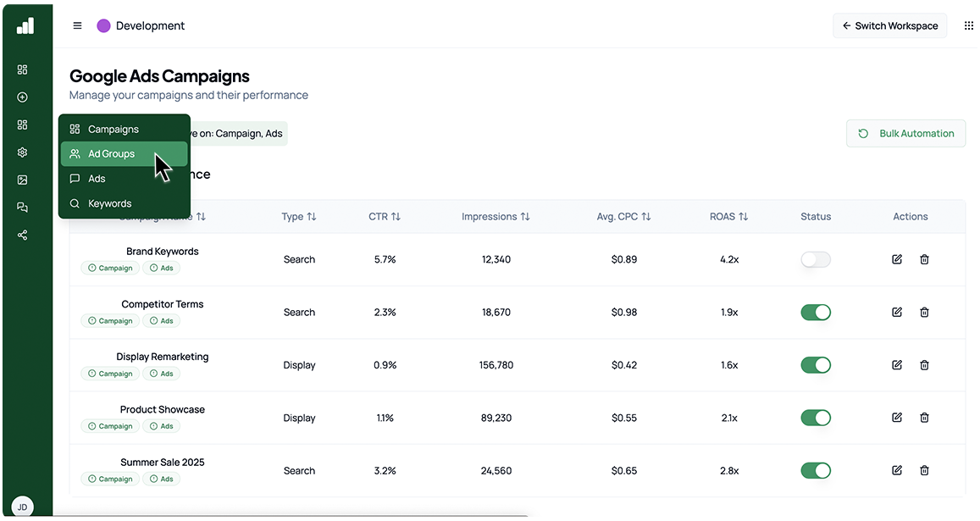Delete the Display Remarketing campaign
980x521 pixels.
pyautogui.click(x=924, y=364)
